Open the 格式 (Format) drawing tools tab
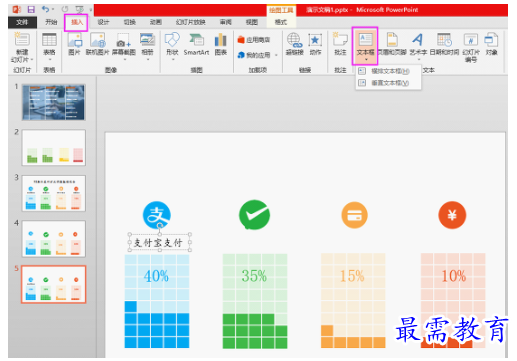This screenshot has height=361, width=517. [281, 22]
